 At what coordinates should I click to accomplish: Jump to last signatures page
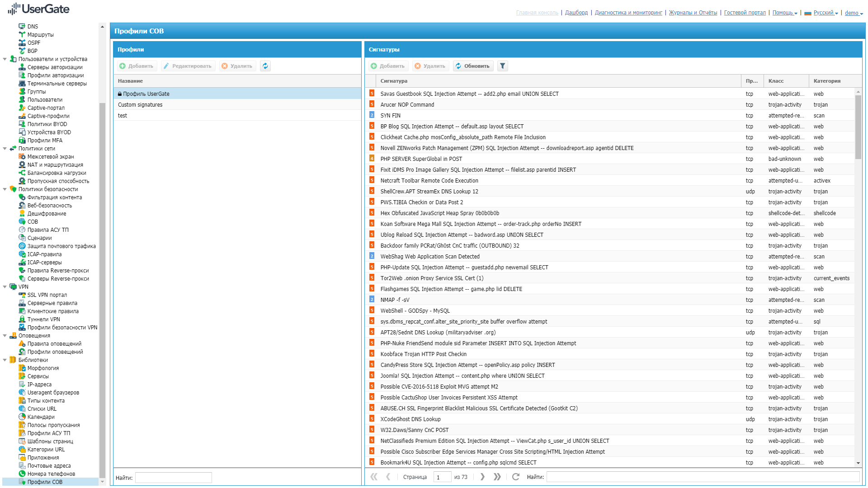click(497, 477)
